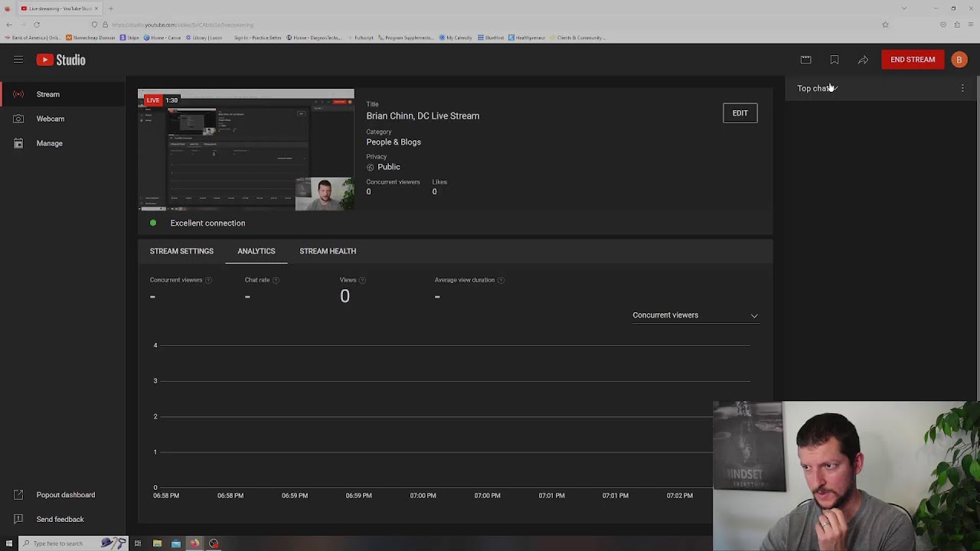Open the Stripe bookmark

coord(130,37)
